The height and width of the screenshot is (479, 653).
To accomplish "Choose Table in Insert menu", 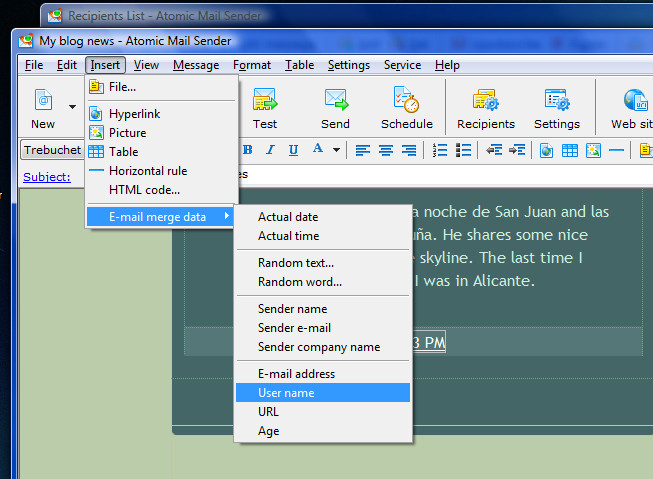I will tap(162, 152).
